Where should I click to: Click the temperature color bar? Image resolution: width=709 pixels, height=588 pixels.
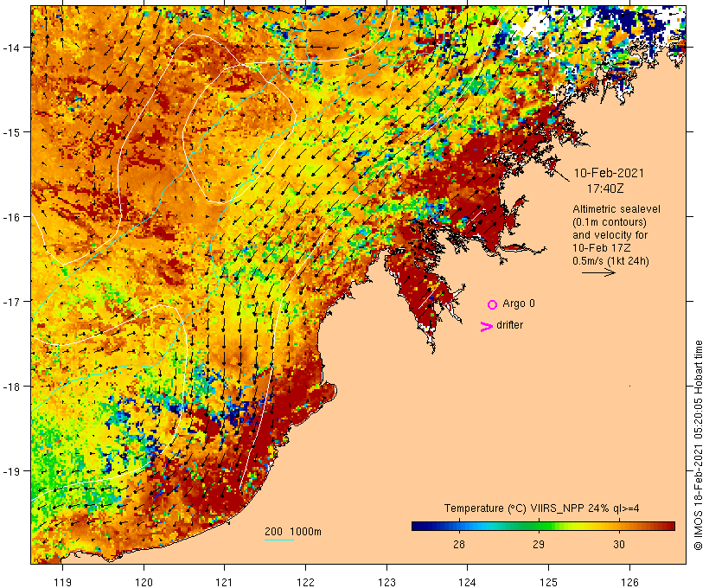(543, 526)
